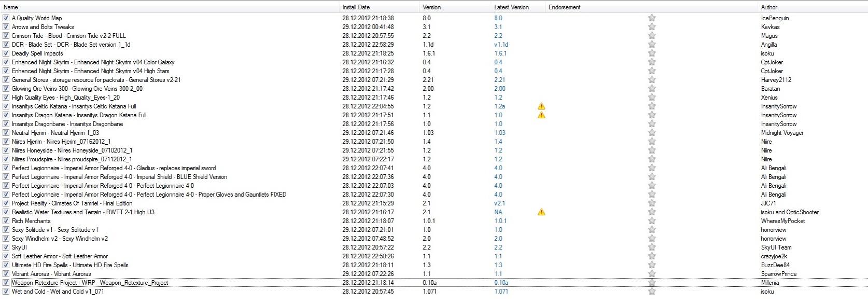Sort mods by Install Date column
This screenshot has height=304, width=868.
(x=356, y=7)
